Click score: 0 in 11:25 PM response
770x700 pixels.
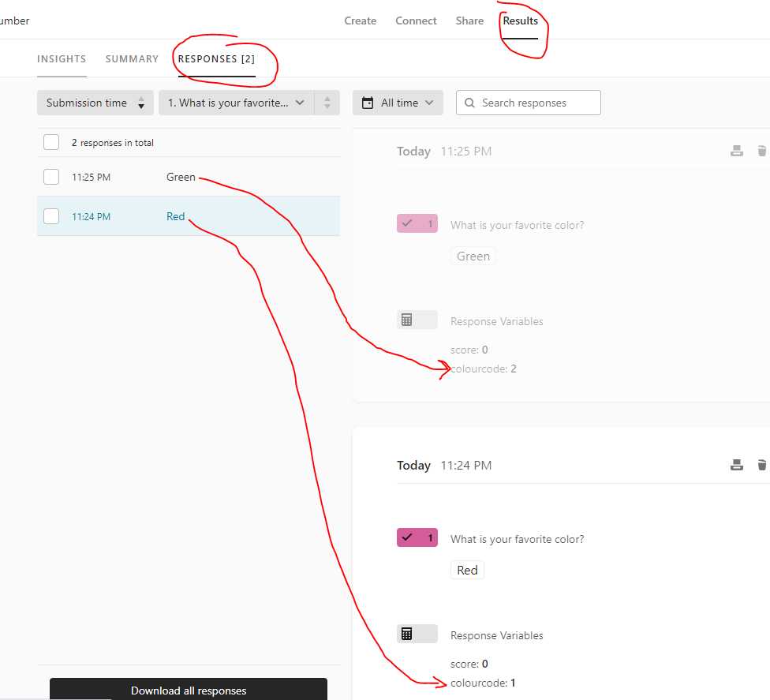pyautogui.click(x=469, y=350)
